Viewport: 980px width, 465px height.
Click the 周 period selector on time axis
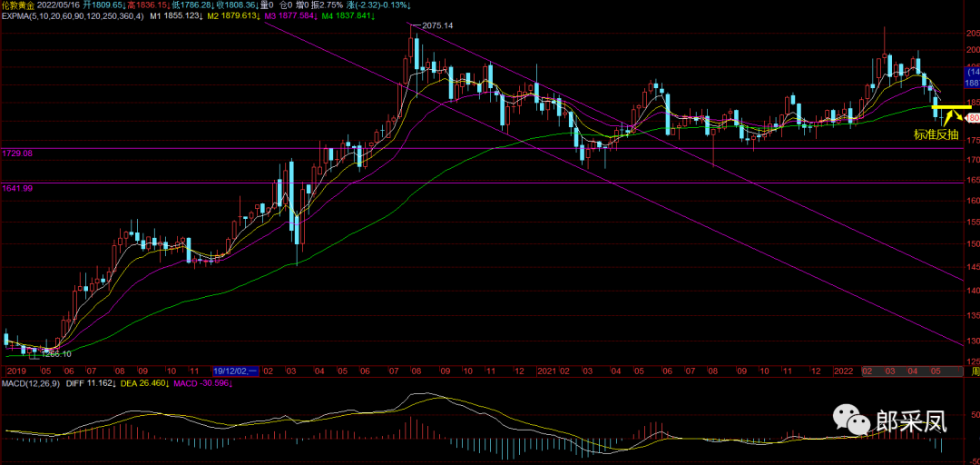pyautogui.click(x=974, y=371)
